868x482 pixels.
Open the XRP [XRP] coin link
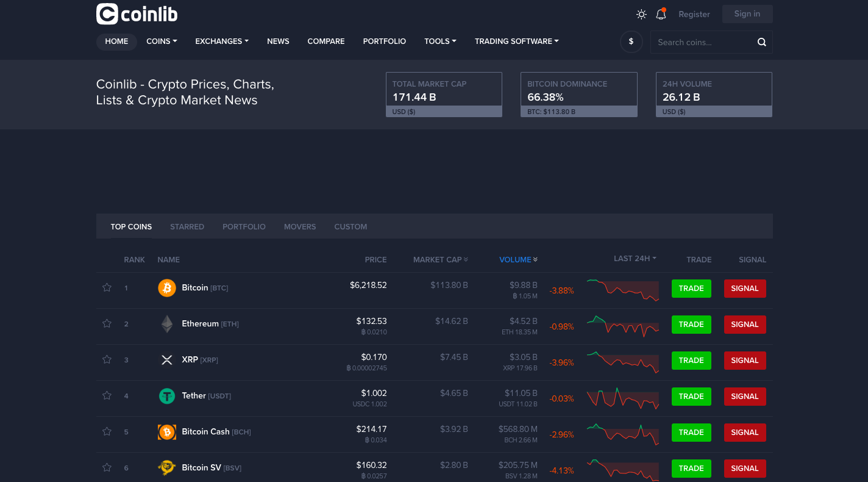pyautogui.click(x=200, y=359)
